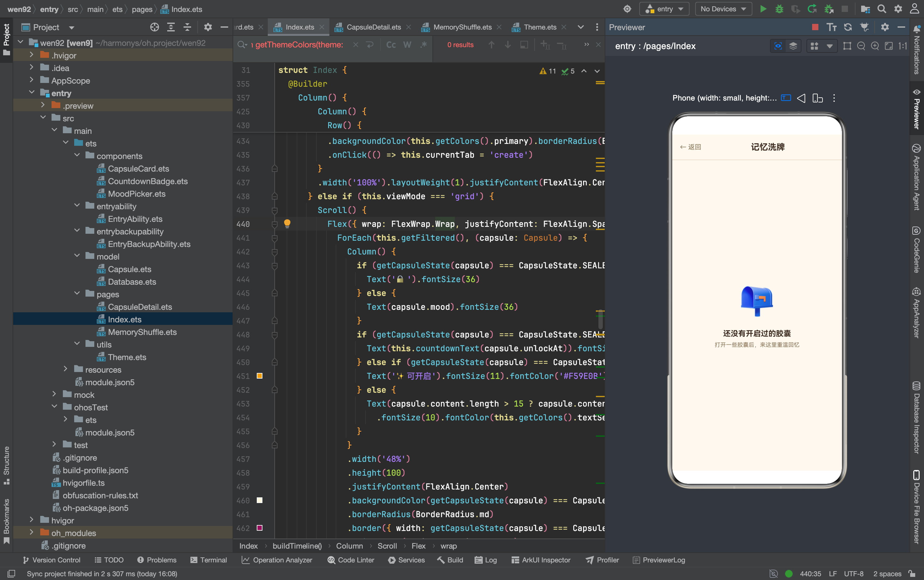Image resolution: width=924 pixels, height=580 pixels.
Task: Toggle Match Case (Cc) in the find bar
Action: [x=391, y=45]
